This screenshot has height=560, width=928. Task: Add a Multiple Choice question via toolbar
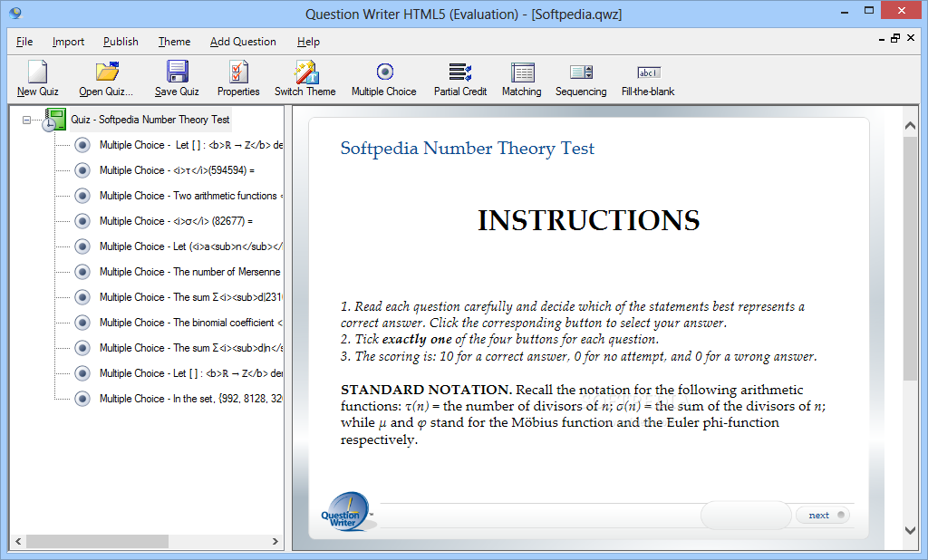pyautogui.click(x=384, y=72)
